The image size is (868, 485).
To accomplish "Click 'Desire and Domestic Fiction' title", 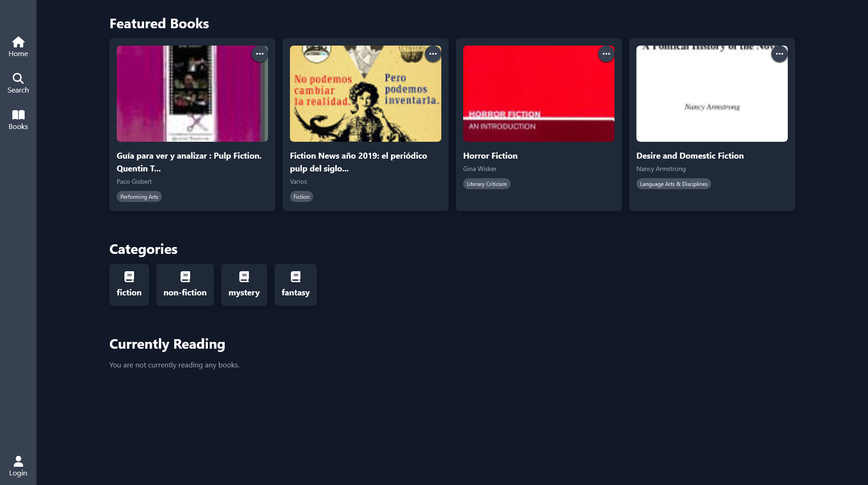I will point(690,155).
